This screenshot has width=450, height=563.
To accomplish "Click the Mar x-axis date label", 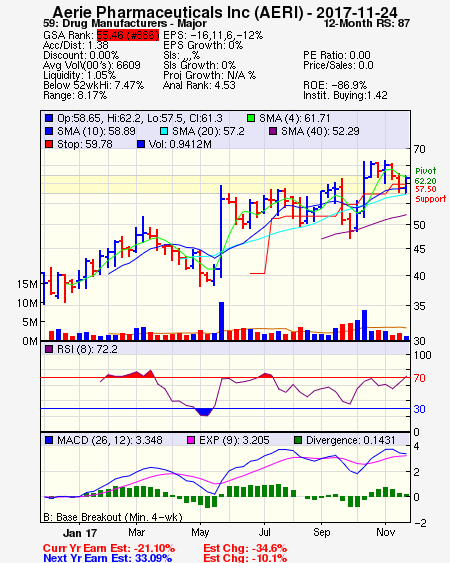I will click(136, 532).
